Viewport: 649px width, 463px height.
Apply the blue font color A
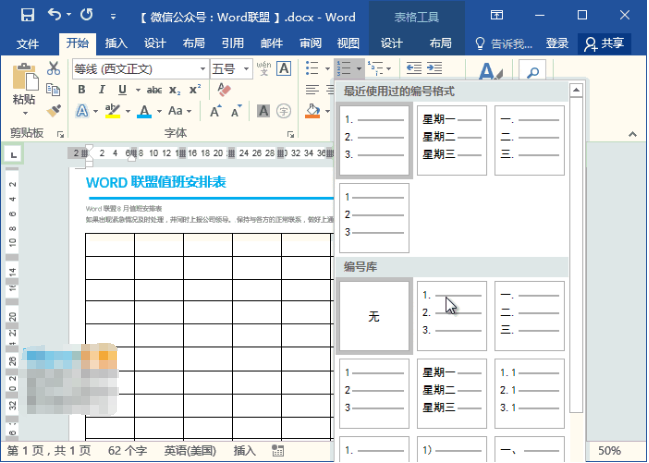click(x=144, y=111)
